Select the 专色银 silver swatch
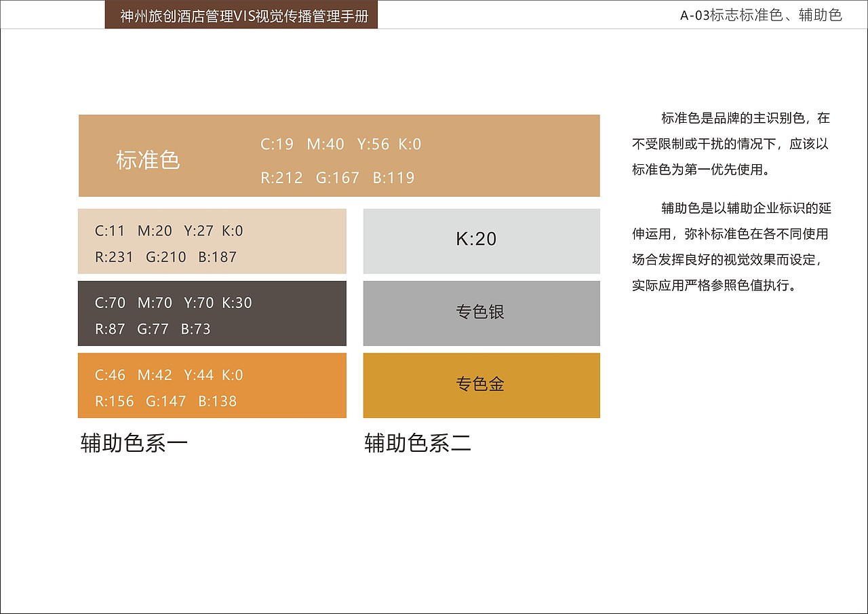 [481, 313]
